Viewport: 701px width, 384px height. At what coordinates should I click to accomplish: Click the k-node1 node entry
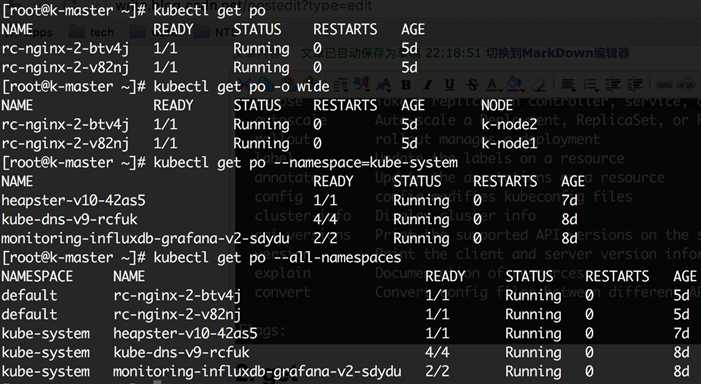click(509, 143)
